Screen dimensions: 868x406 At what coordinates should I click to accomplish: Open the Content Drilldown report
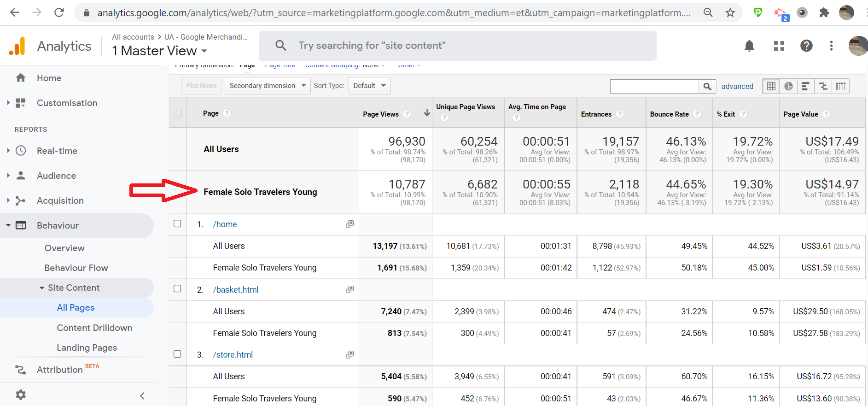pos(94,328)
